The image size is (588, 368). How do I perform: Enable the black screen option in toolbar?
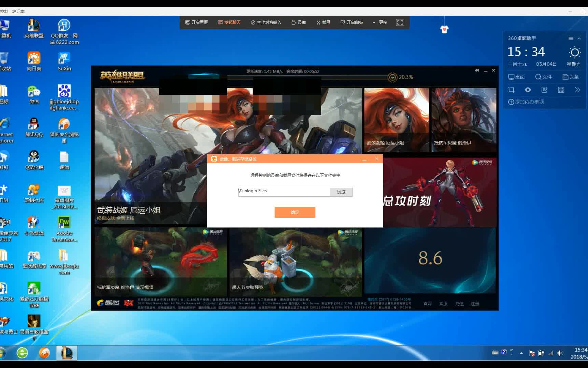click(197, 22)
